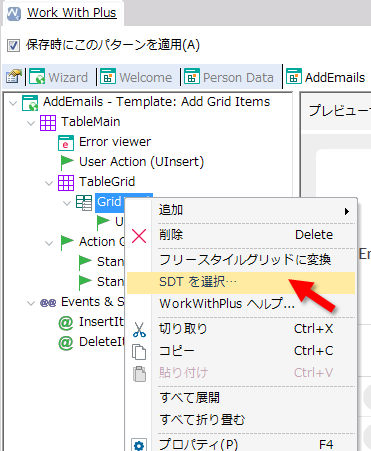This screenshot has width=371, height=451.
Task: Open the 追加 submenu
Action: pyautogui.click(x=241, y=211)
